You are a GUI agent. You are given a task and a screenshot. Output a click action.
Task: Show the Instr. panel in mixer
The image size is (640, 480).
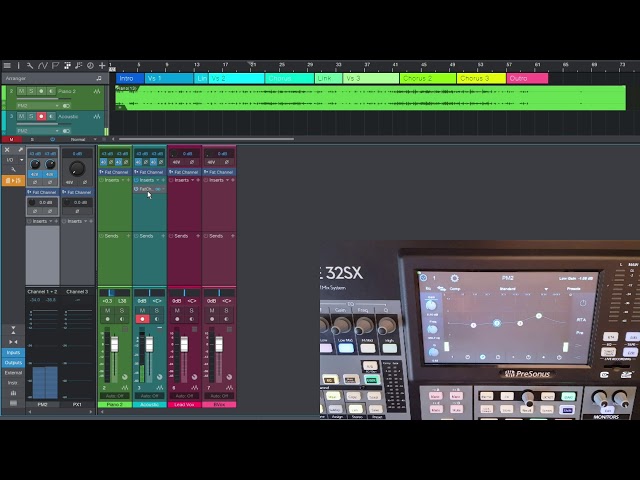tap(13, 383)
